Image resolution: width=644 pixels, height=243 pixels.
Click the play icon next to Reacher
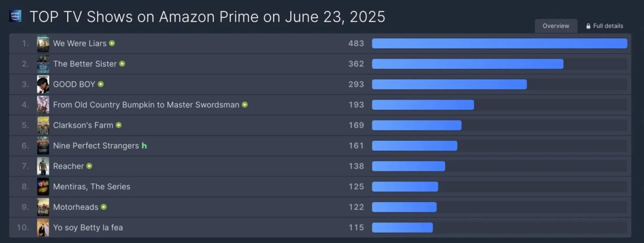[90, 166]
